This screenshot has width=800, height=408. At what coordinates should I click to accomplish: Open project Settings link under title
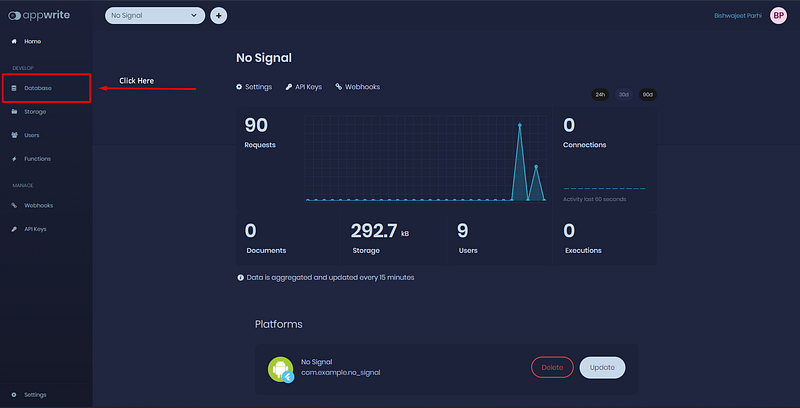click(258, 87)
